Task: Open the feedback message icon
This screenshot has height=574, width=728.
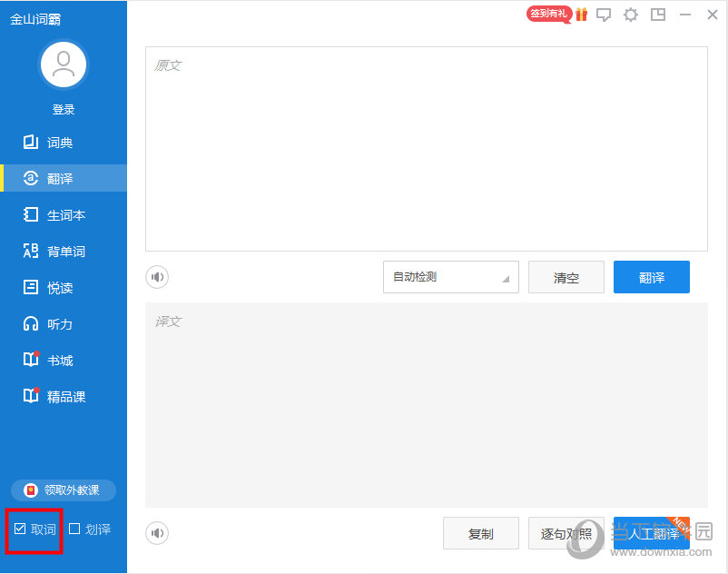Action: coord(604,15)
